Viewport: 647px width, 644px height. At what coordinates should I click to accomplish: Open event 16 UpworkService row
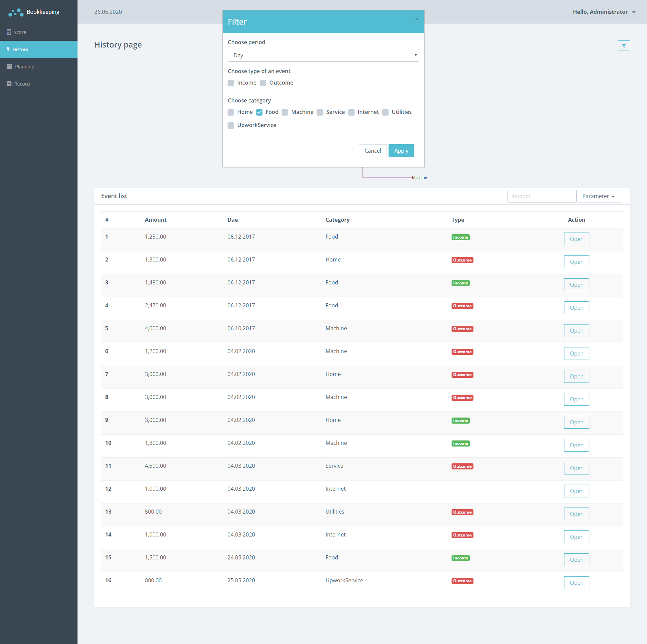[576, 583]
